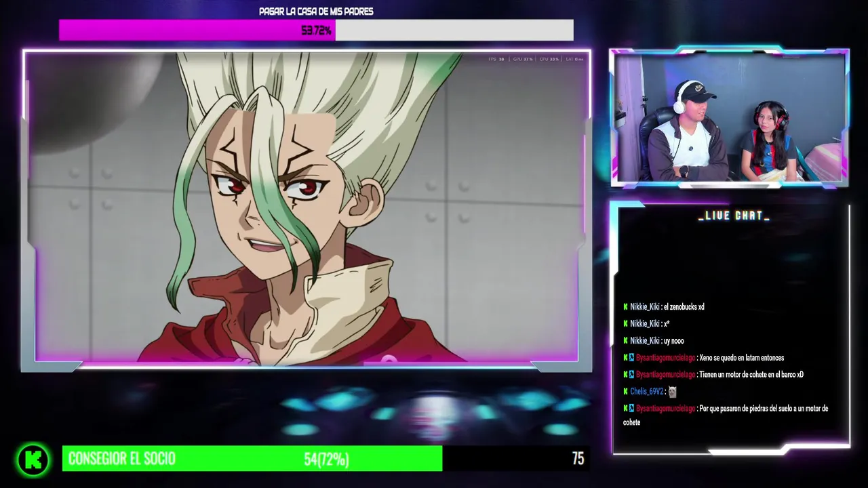The height and width of the screenshot is (488, 868).
Task: Click blue badge icon in 'Por que pasaron' row
Action: point(632,409)
